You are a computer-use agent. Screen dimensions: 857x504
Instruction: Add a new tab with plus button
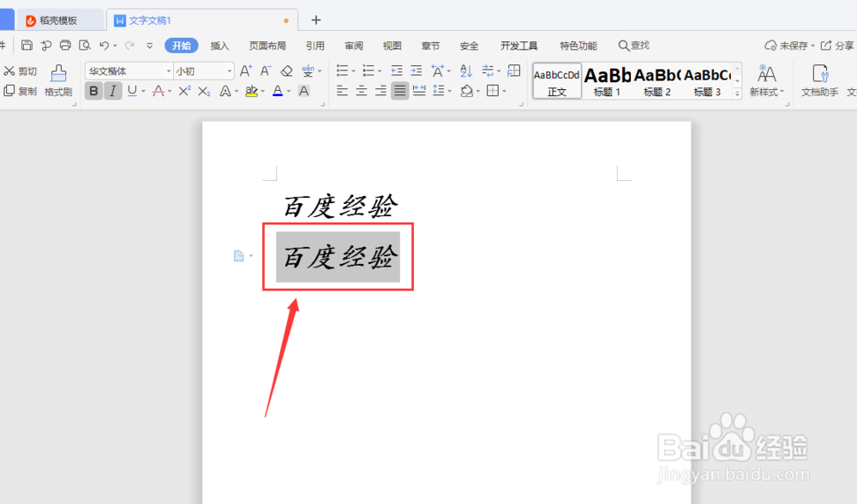click(316, 21)
